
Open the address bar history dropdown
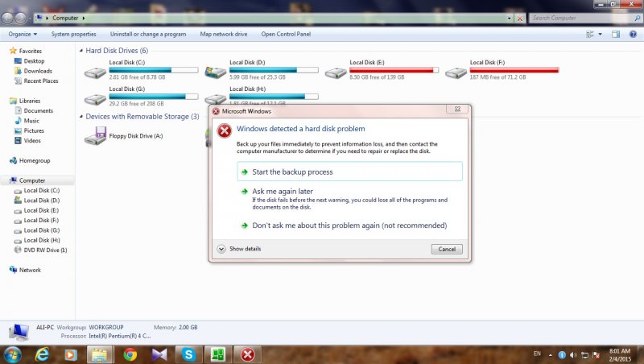(x=510, y=18)
